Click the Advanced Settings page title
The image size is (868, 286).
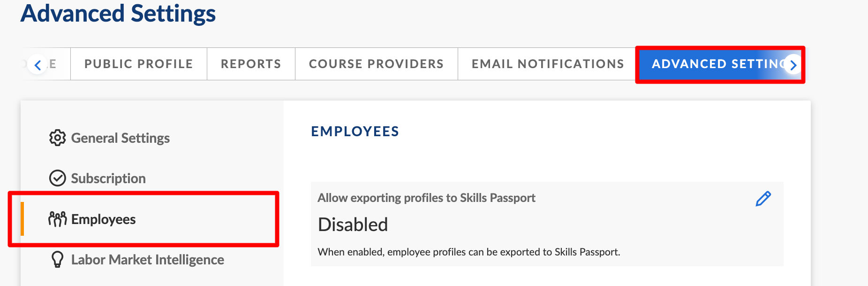point(118,13)
